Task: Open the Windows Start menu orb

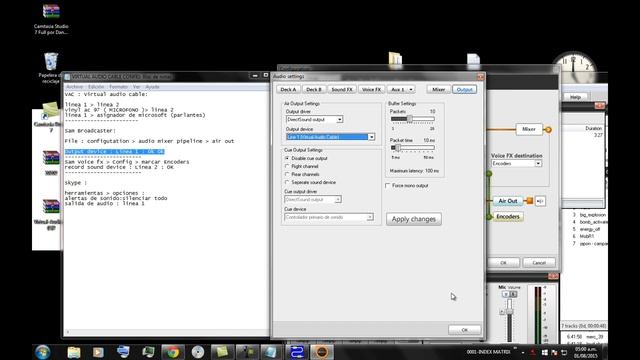Action: click(x=42, y=352)
